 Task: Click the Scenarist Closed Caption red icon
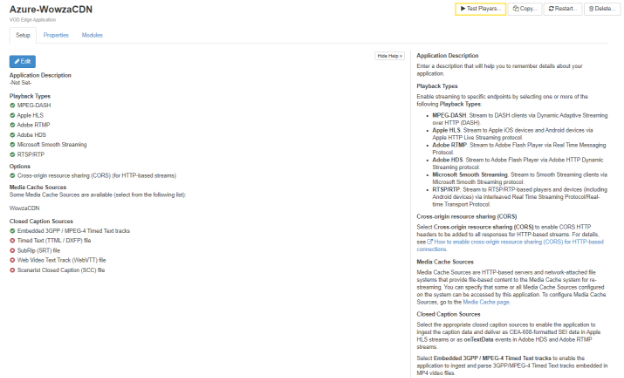pyautogui.click(x=12, y=270)
